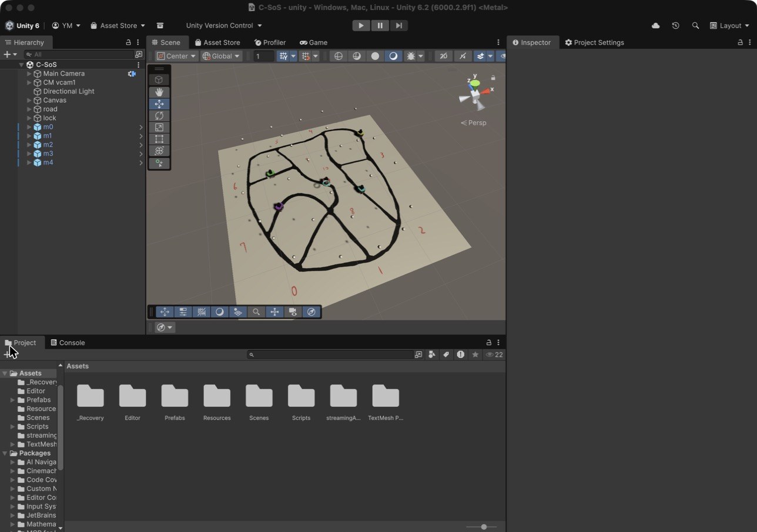This screenshot has width=757, height=532.
Task: Click the Project panel search field
Action: pos(330,354)
